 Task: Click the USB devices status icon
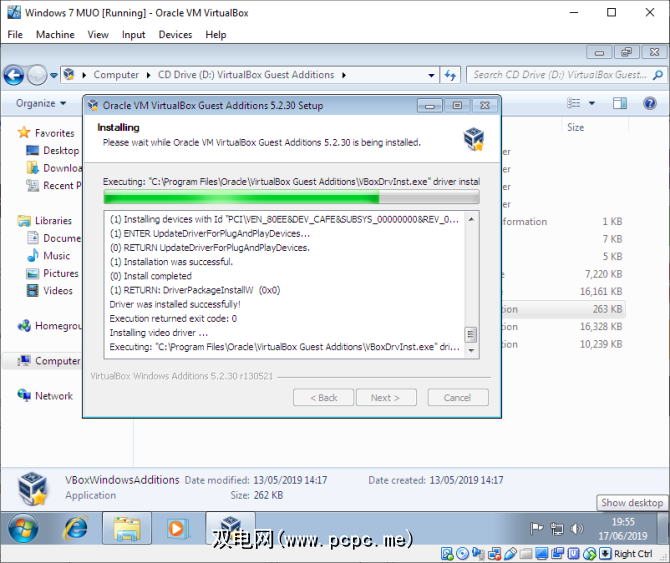click(x=510, y=554)
